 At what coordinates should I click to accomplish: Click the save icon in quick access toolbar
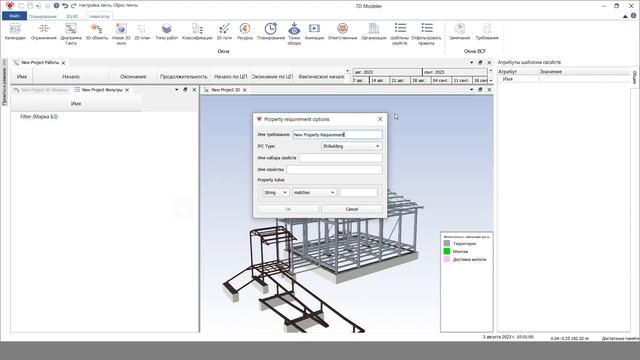tap(30, 5)
